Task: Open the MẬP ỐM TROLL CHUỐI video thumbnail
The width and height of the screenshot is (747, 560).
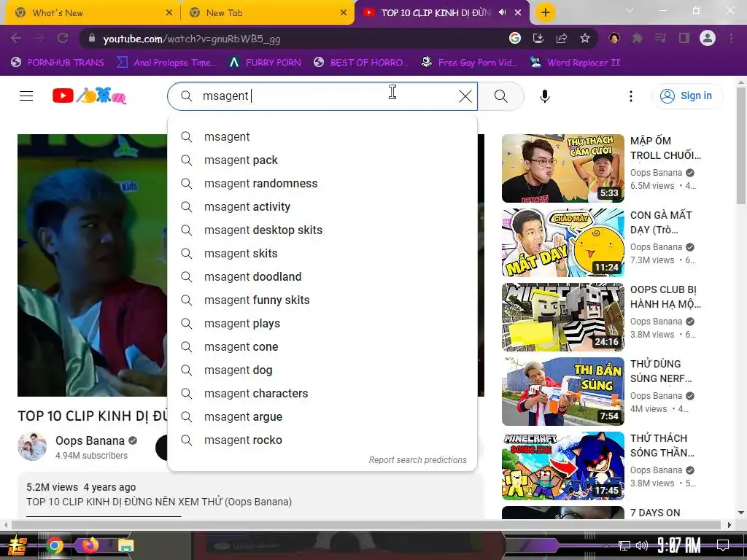Action: (562, 168)
